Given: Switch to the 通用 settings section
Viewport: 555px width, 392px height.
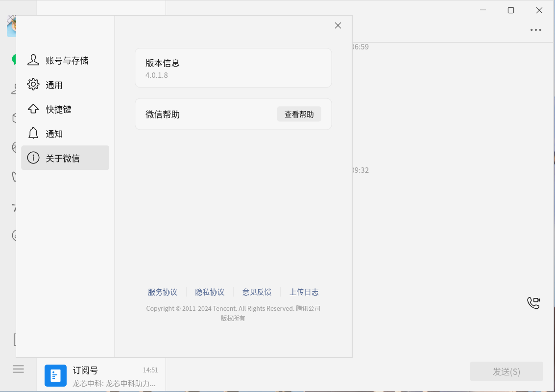Looking at the screenshot, I should point(65,85).
